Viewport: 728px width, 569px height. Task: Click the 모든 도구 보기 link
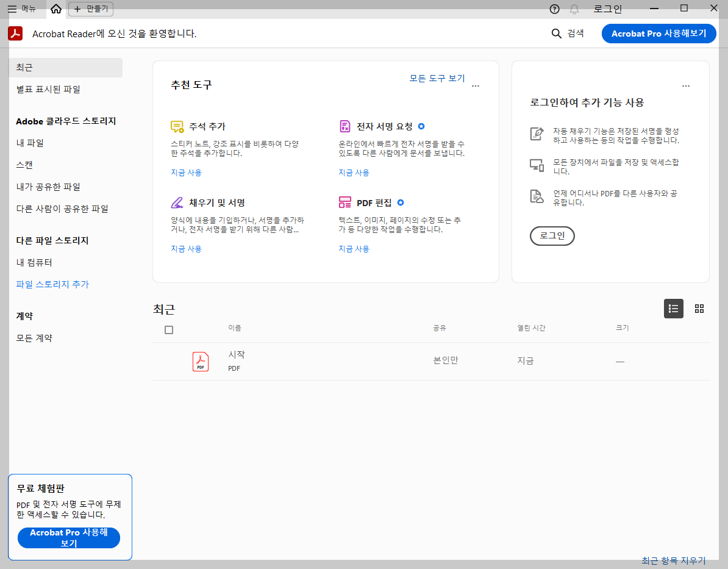(437, 78)
